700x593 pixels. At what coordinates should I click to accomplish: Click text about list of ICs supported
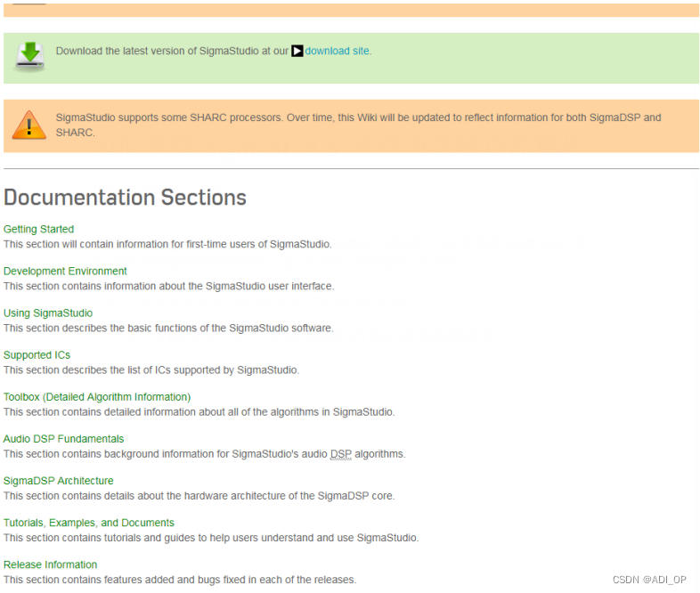click(x=151, y=370)
